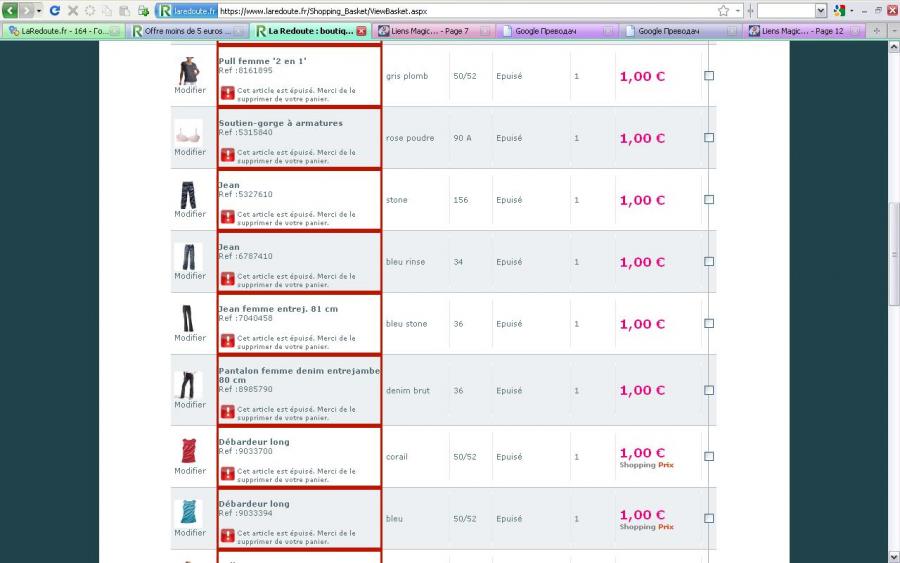
Task: Click the red warning icon under Soutien-gorge à armatures
Action: pos(228,155)
